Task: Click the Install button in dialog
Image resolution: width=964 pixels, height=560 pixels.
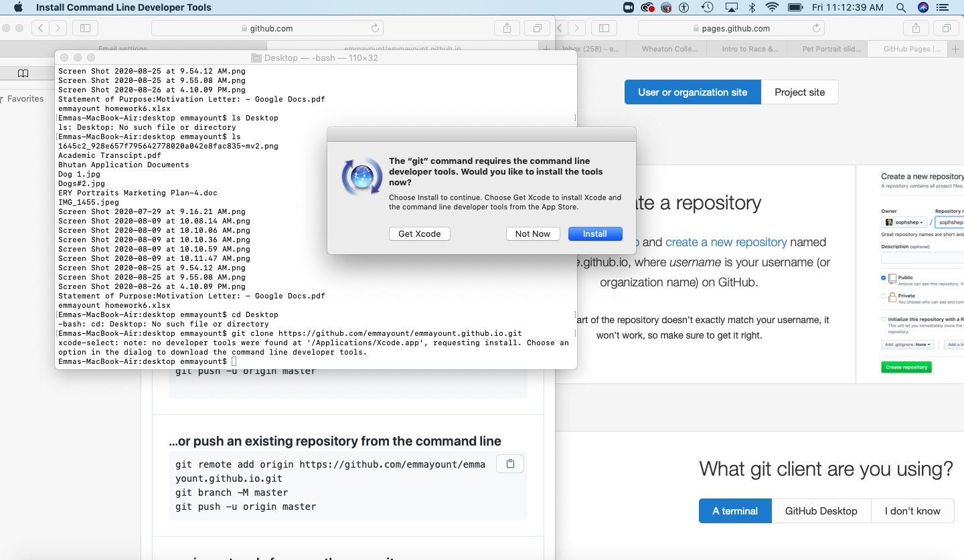Action: coord(595,234)
